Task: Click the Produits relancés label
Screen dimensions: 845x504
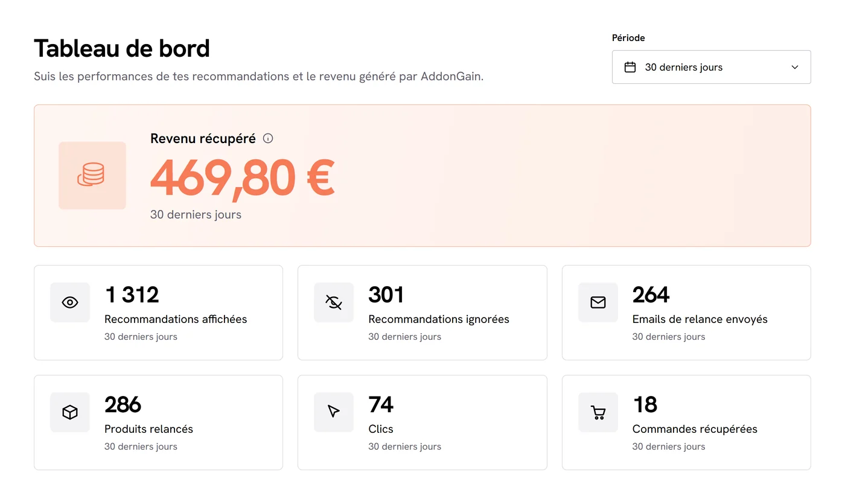Action: point(149,429)
